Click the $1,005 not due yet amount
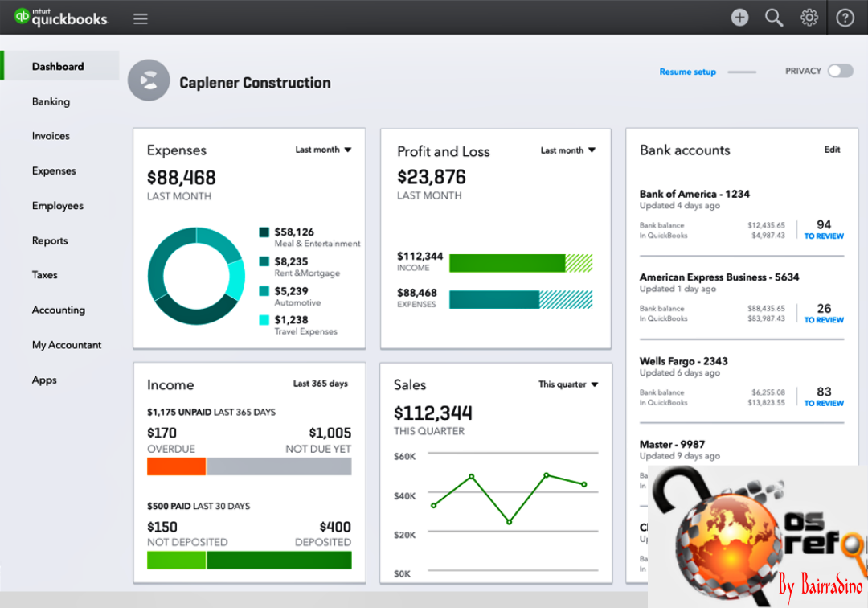Viewport: 868px width, 608px height. [330, 433]
